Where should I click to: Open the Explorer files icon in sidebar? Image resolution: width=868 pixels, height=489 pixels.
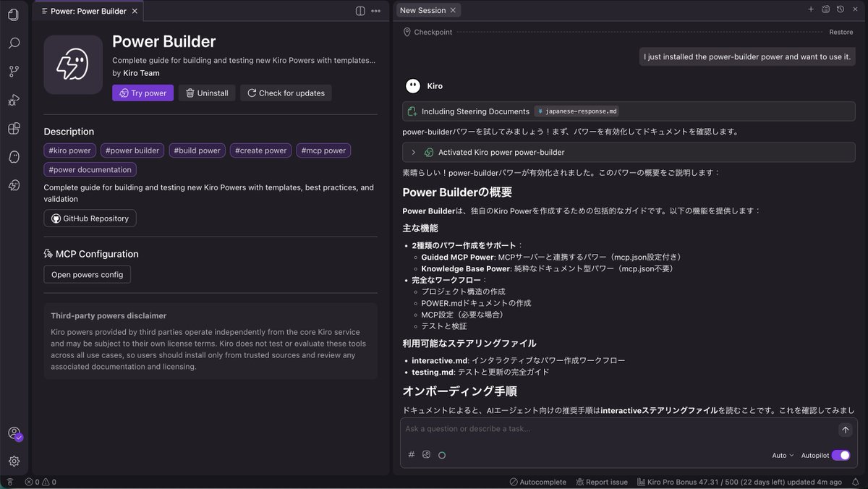point(14,14)
